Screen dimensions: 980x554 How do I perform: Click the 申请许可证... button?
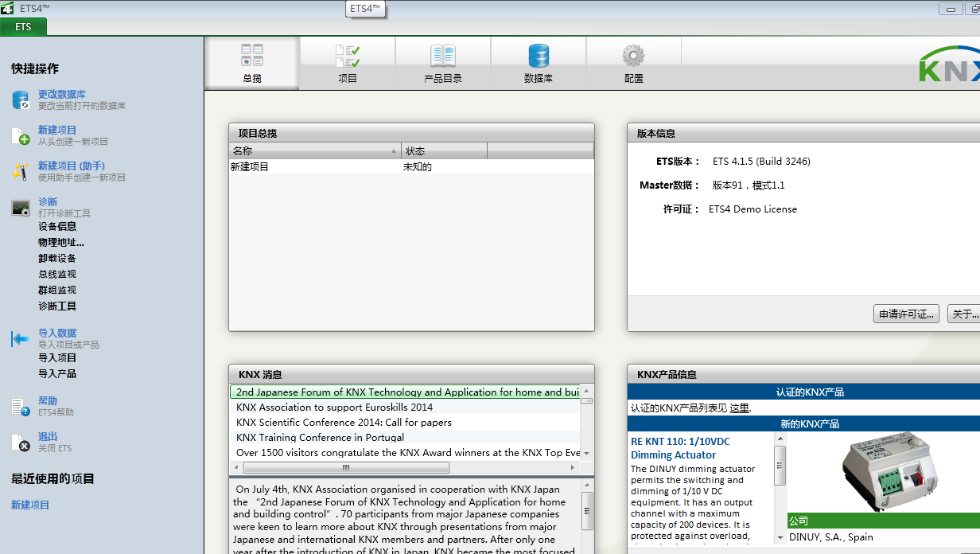tap(906, 314)
